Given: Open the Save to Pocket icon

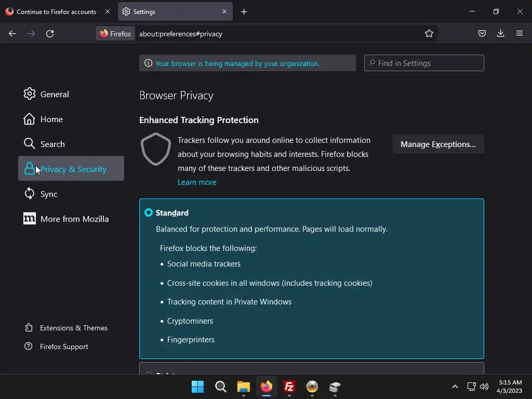Looking at the screenshot, I should (482, 33).
